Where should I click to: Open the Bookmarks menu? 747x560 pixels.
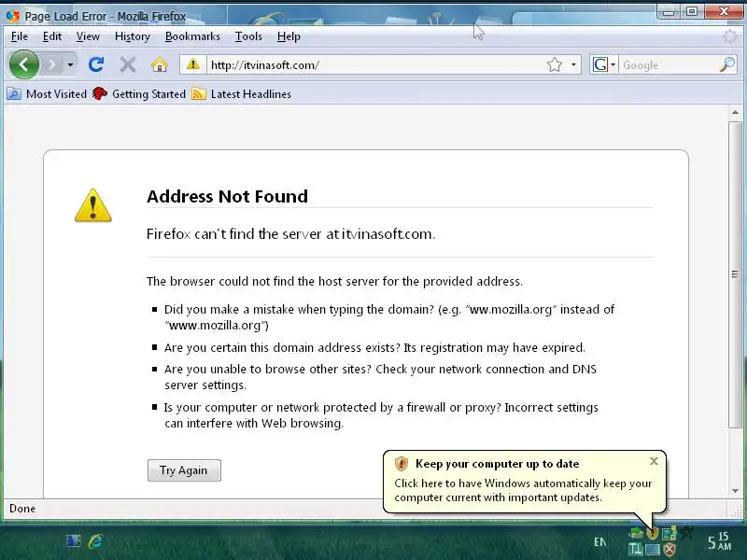[x=192, y=36]
